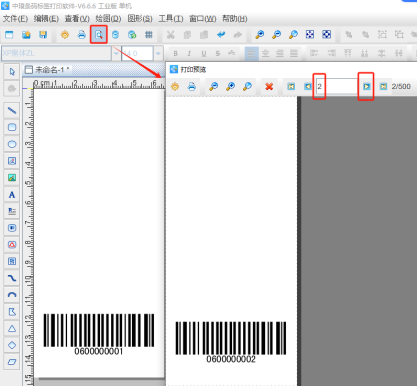The width and height of the screenshot is (418, 387).
Task: Click the printer icon in main toolbar
Action: click(x=82, y=34)
